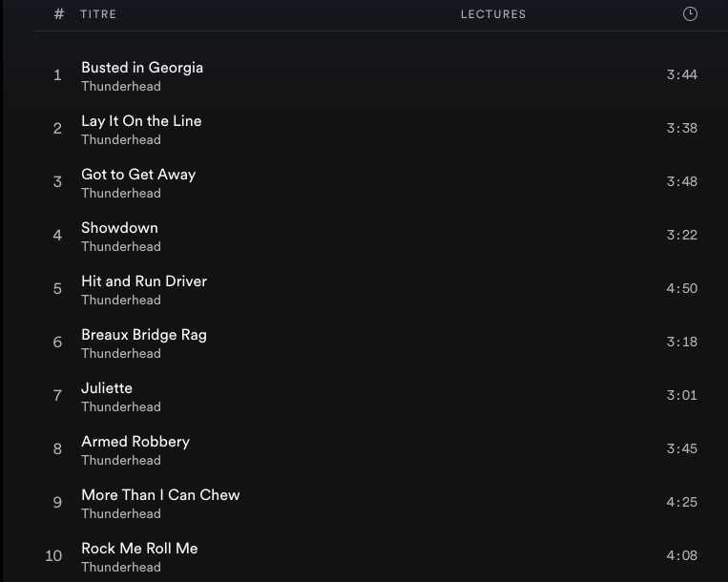Click the 4:25 duration of track nine
The height and width of the screenshot is (582, 728).
coord(681,502)
